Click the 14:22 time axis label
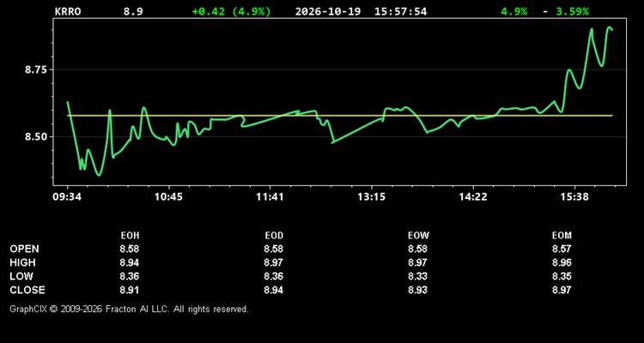The height and width of the screenshot is (343, 644). click(473, 197)
